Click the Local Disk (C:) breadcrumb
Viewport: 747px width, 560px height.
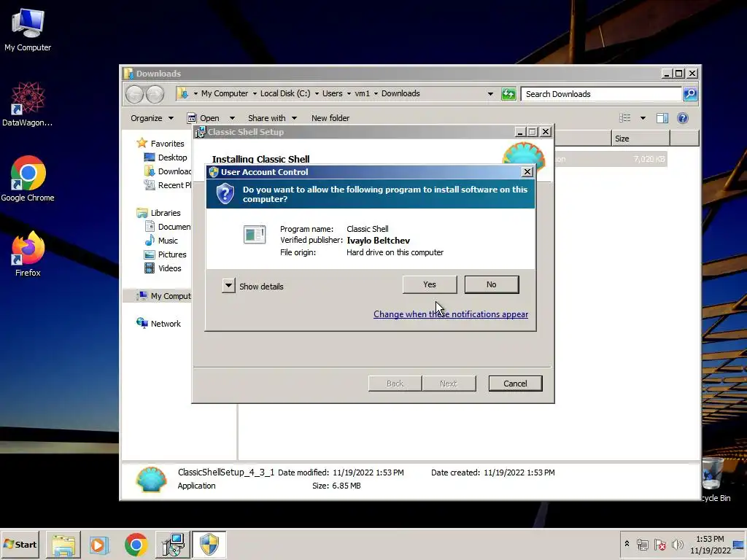285,94
